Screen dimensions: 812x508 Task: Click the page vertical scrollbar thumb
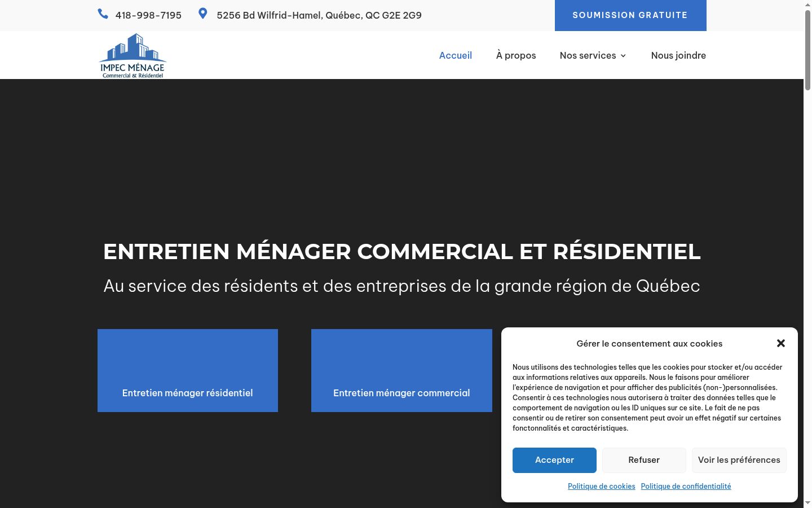807,50
